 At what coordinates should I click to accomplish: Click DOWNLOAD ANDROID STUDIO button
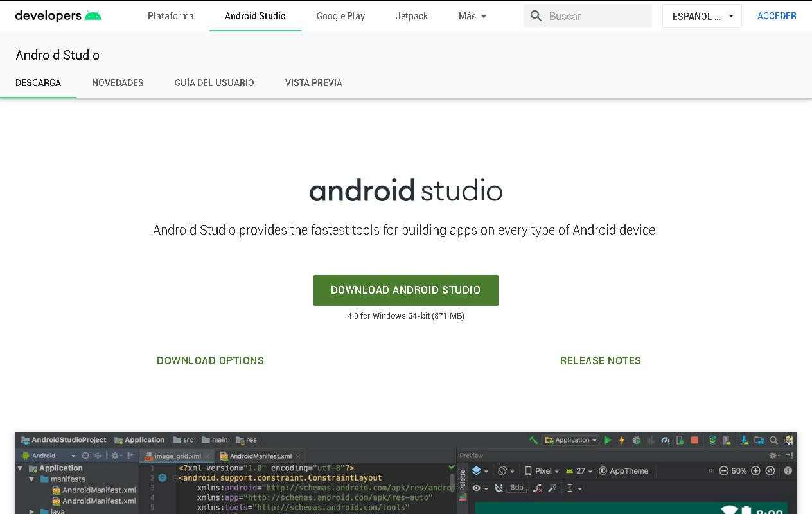[405, 290]
